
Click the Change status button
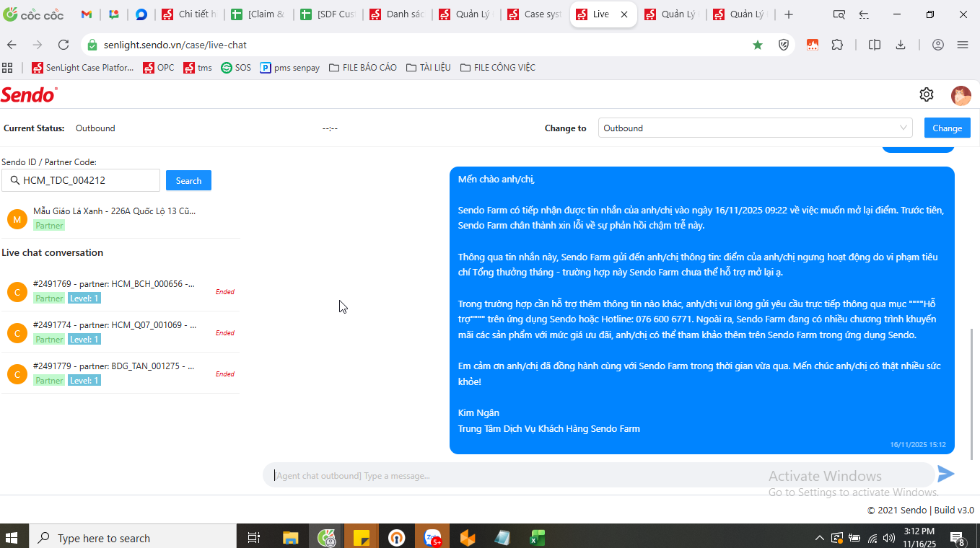947,128
